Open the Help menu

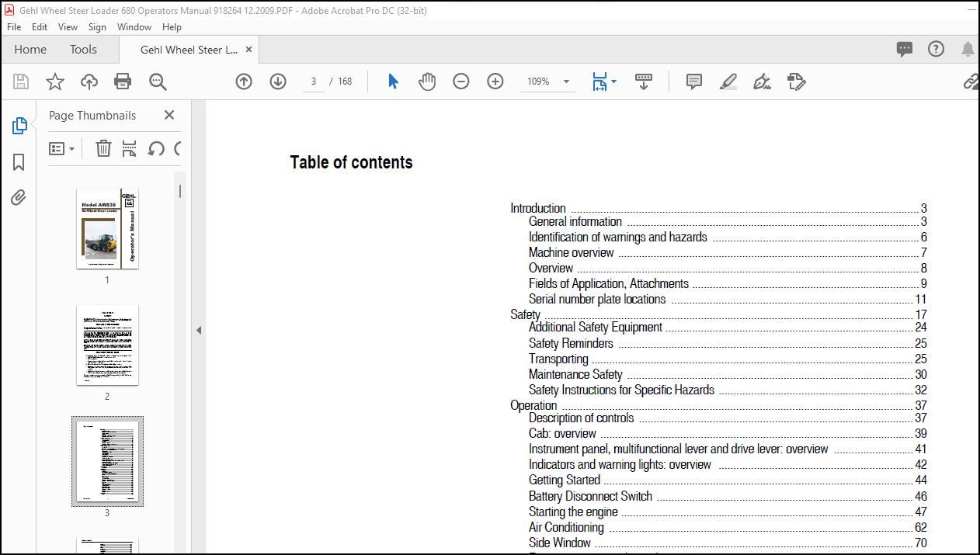click(x=172, y=26)
